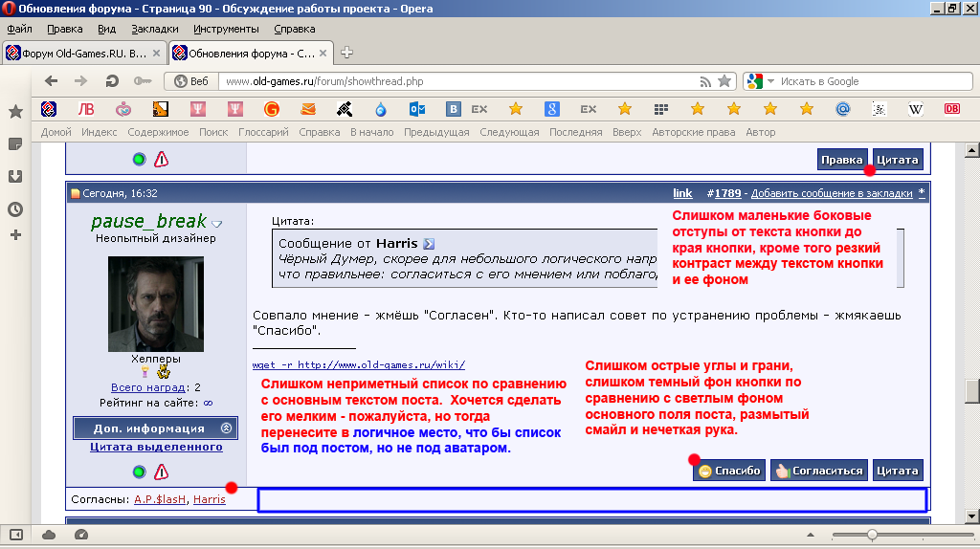View Harris's original post arrow icon
The width and height of the screenshot is (980, 549).
[x=429, y=244]
